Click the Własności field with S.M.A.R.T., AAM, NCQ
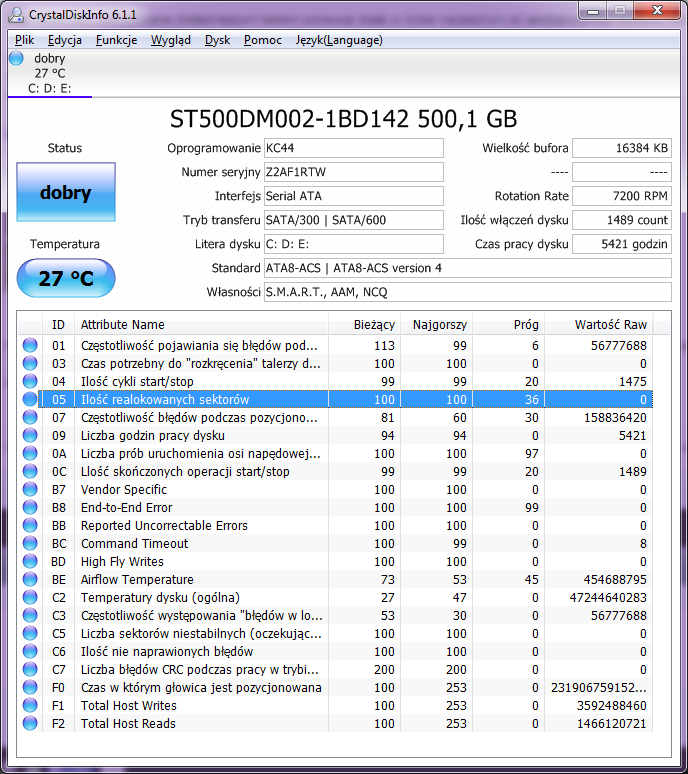 point(468,292)
